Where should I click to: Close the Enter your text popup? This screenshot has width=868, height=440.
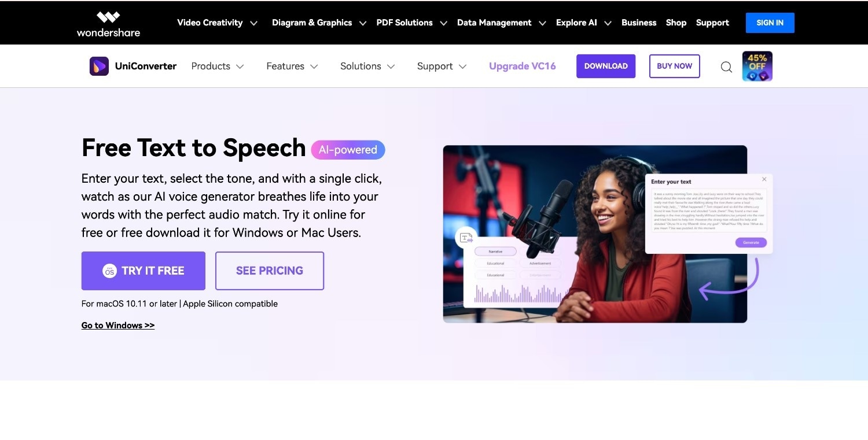coord(764,179)
